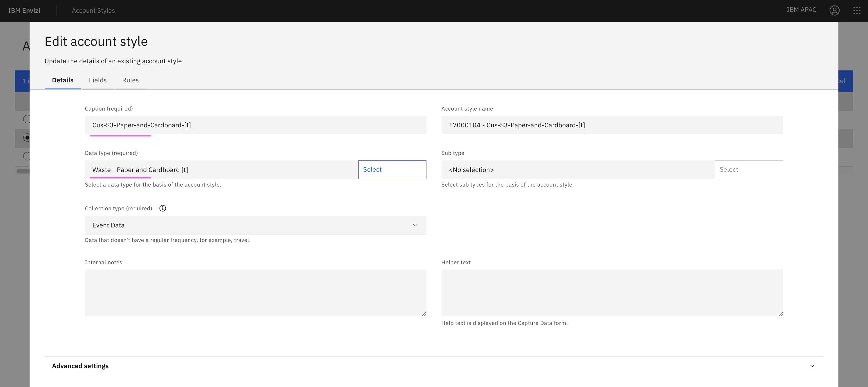Click the Collection type info icon

[162, 208]
